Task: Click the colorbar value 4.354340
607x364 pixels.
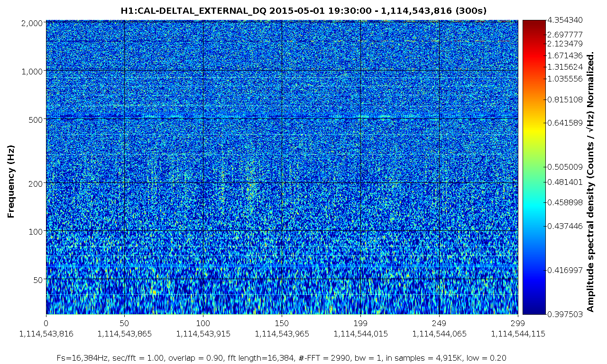Action: tap(564, 20)
